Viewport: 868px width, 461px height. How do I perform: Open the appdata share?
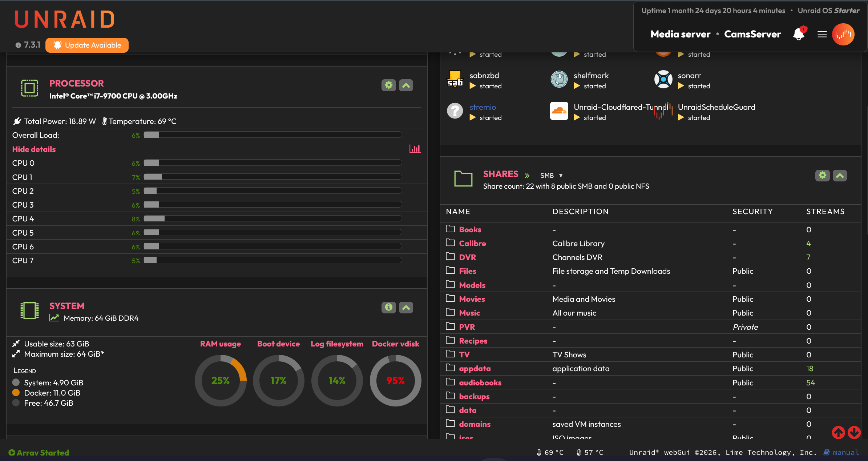[x=475, y=369]
